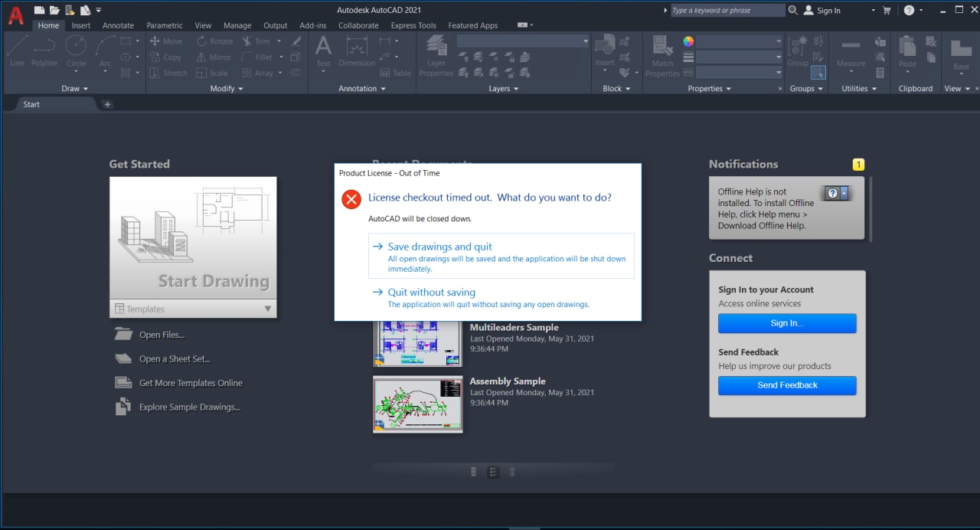Select the Arc tool
The height and width of the screenshot is (530, 980).
pos(105,51)
